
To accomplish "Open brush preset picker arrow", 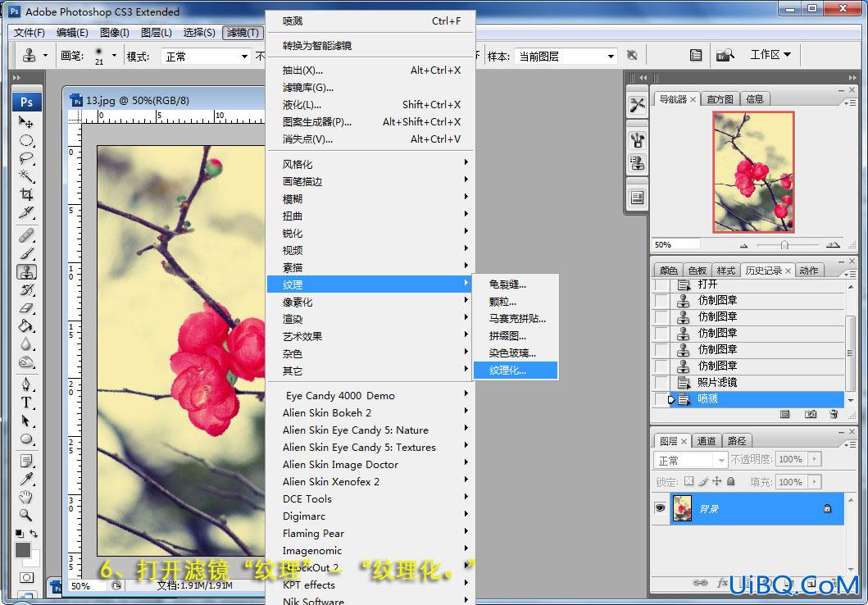I will pos(114,56).
